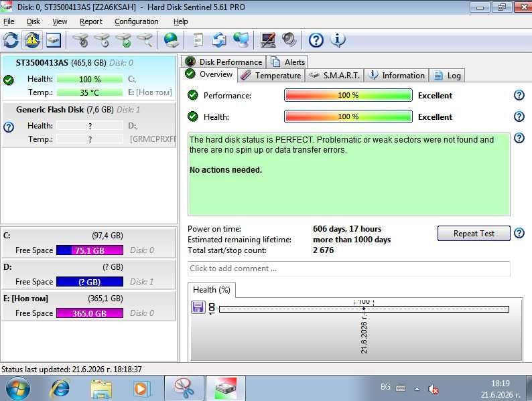Click the help icon beside Health rating

coord(519,116)
